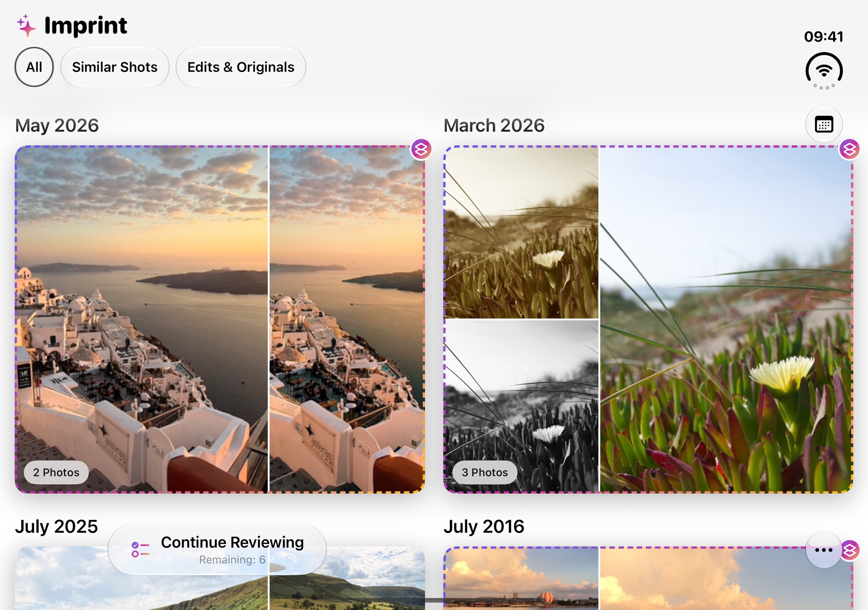Screen dimensions: 868x610
Task: Click the March 2026 section heading
Action: pyautogui.click(x=494, y=126)
